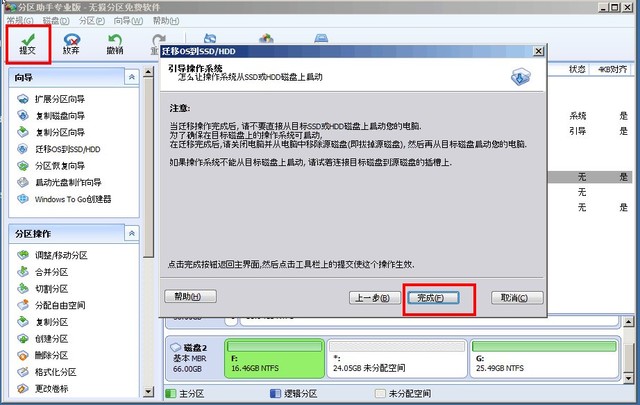Click the 完成(F) button in dialog
Image resolution: width=640 pixels, height=405 pixels.
click(x=433, y=298)
